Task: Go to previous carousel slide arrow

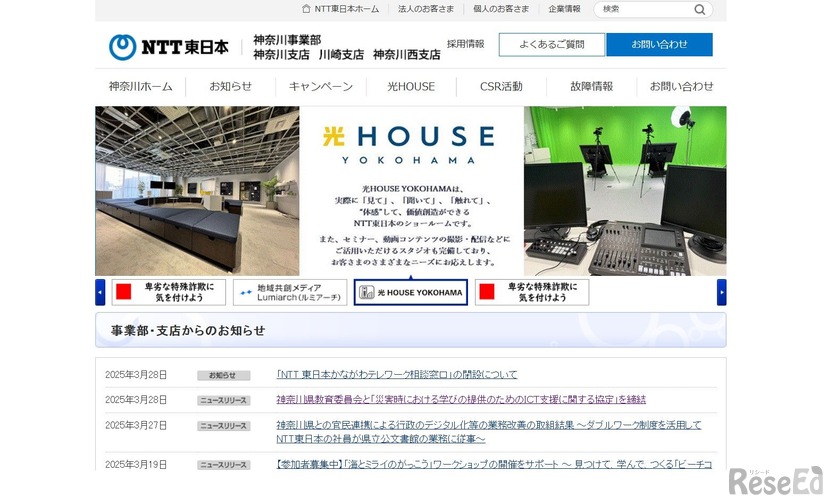Action: tap(100, 292)
